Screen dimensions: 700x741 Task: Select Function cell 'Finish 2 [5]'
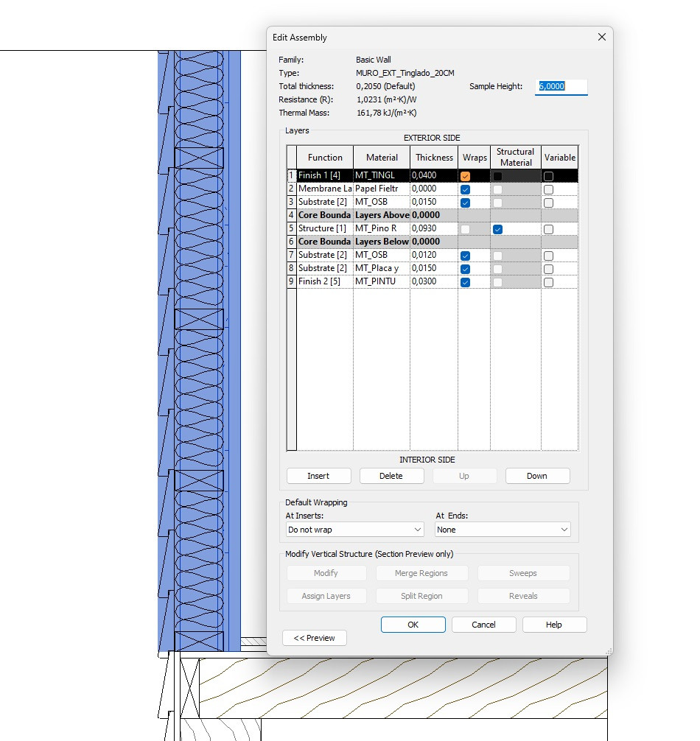coord(325,281)
